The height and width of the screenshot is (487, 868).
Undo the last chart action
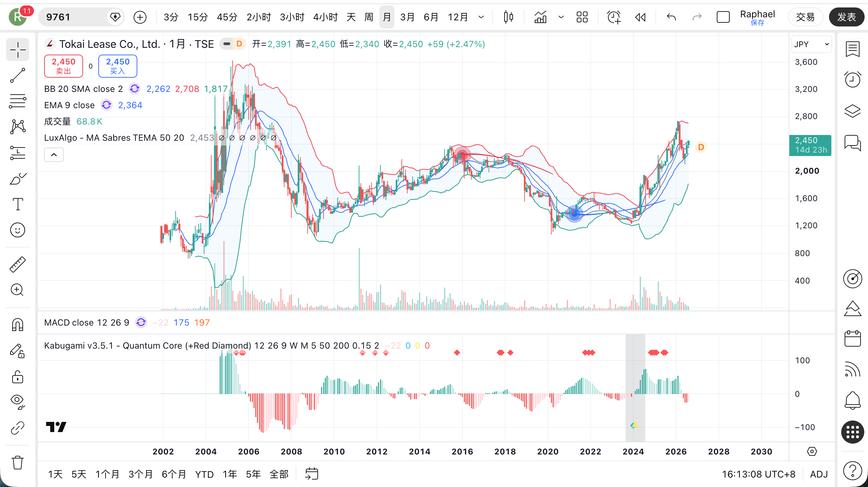(671, 17)
